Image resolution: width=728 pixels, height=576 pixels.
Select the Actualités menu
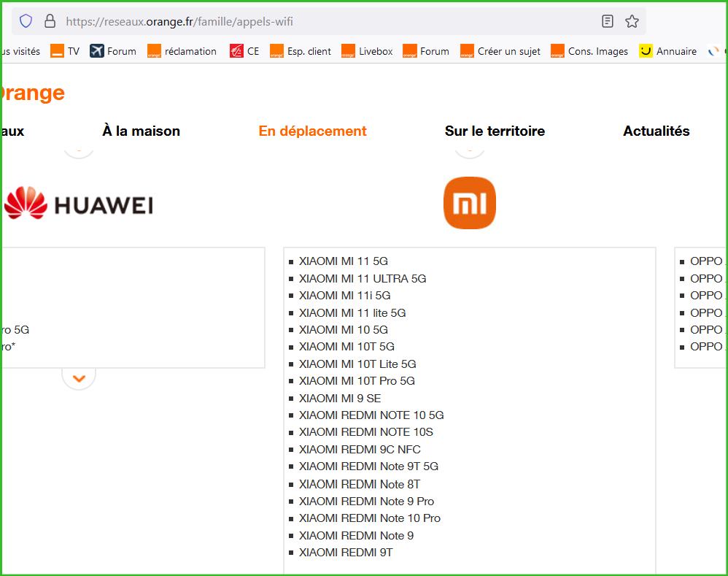pyautogui.click(x=656, y=131)
